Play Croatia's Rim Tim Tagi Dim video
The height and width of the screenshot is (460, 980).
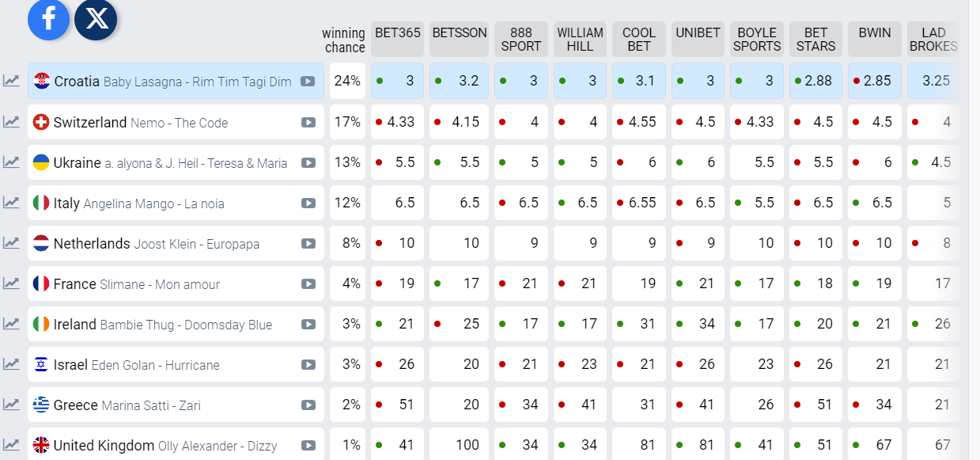tap(308, 82)
